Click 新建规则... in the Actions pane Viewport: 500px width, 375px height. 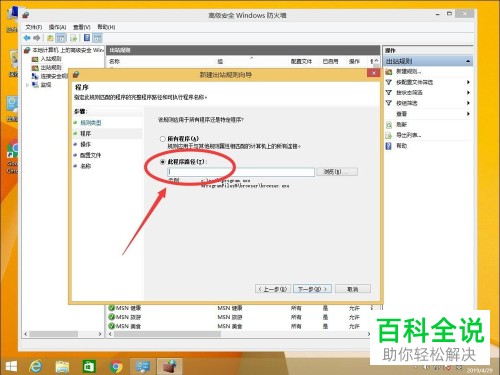408,72
